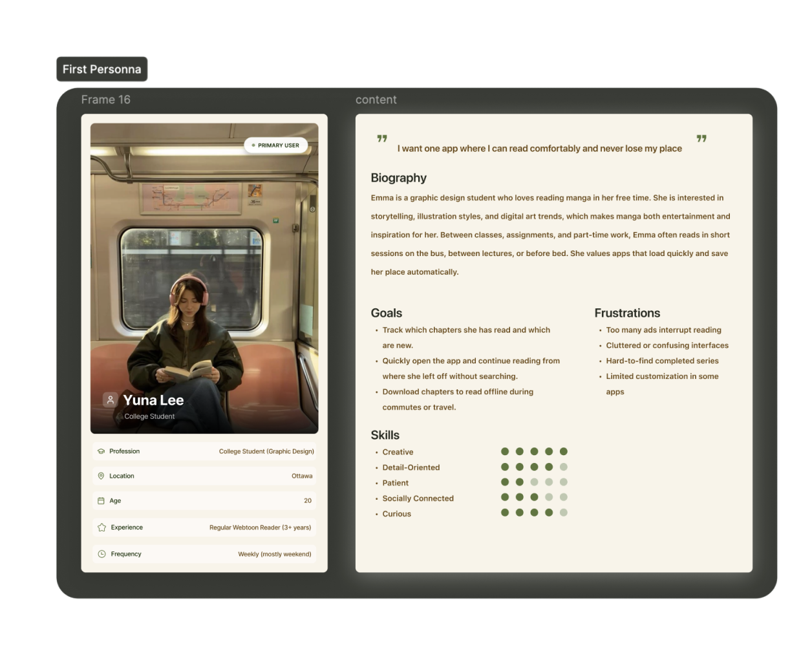
Task: Click Too many ads interrupt reading
Action: click(663, 330)
